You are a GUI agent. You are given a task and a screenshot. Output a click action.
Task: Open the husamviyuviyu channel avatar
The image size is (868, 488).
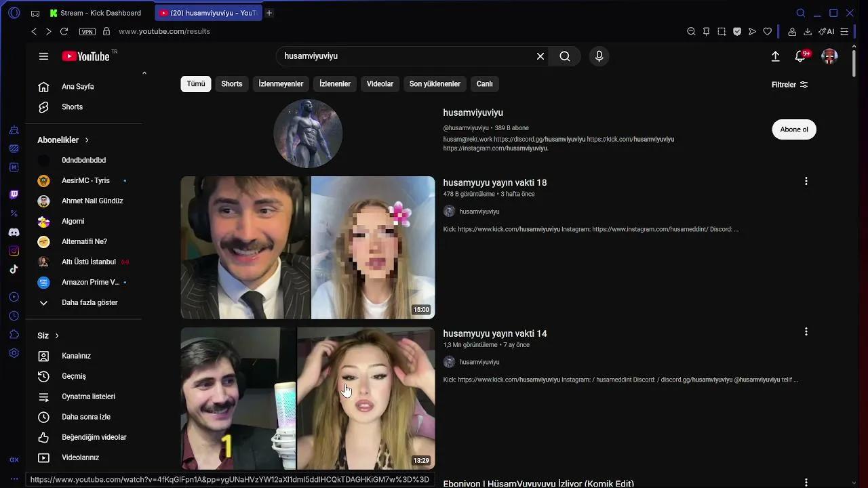pyautogui.click(x=308, y=134)
